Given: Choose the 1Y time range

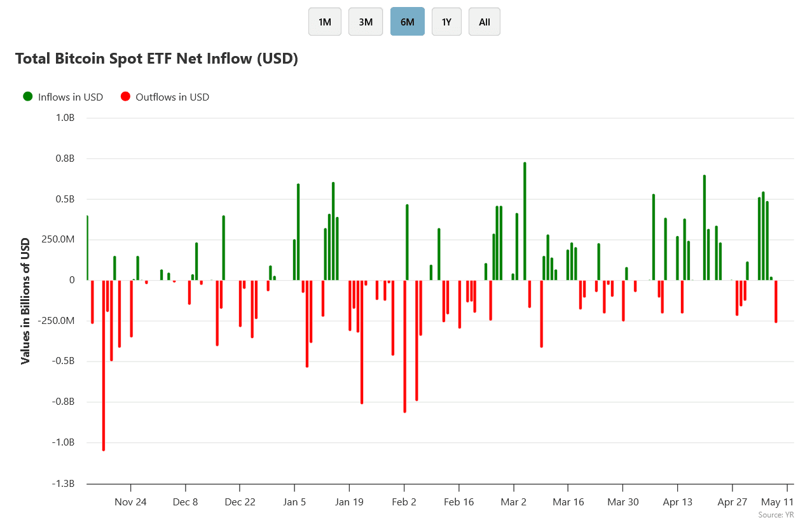Looking at the screenshot, I should click(446, 22).
